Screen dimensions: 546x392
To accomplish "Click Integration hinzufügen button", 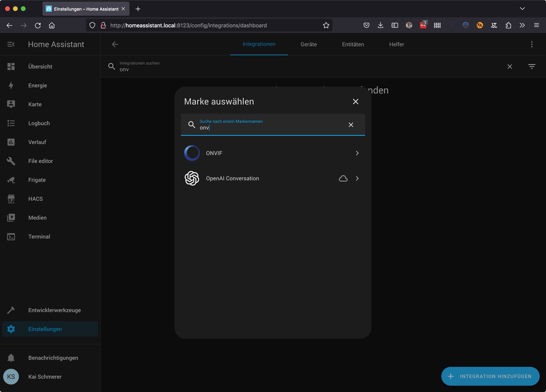I will 490,376.
